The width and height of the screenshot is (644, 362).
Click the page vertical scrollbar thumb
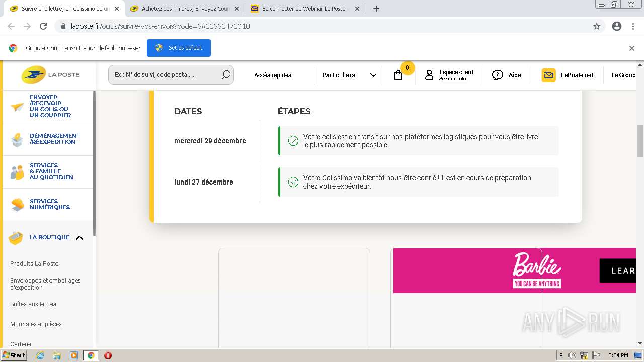[640, 141]
